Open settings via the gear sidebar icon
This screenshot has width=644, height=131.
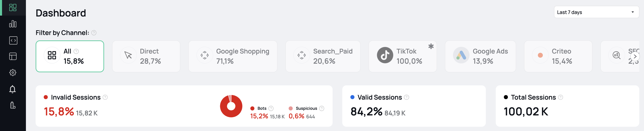click(13, 73)
